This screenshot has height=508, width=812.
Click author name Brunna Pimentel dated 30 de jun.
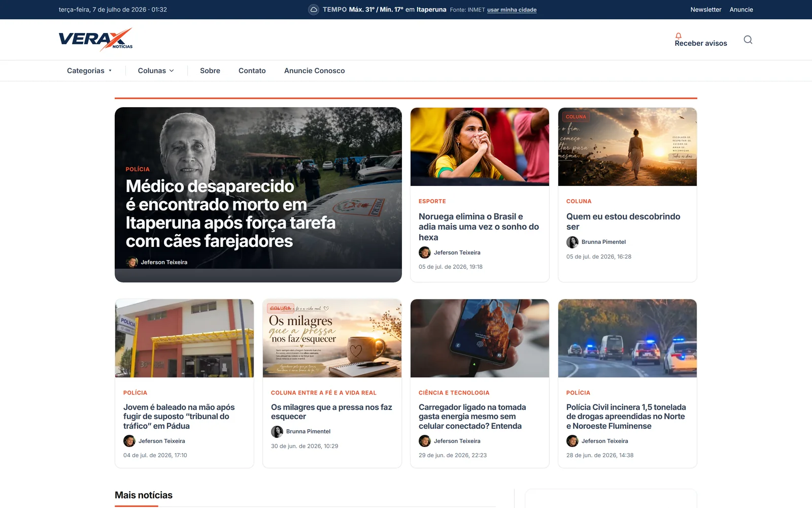pos(308,431)
